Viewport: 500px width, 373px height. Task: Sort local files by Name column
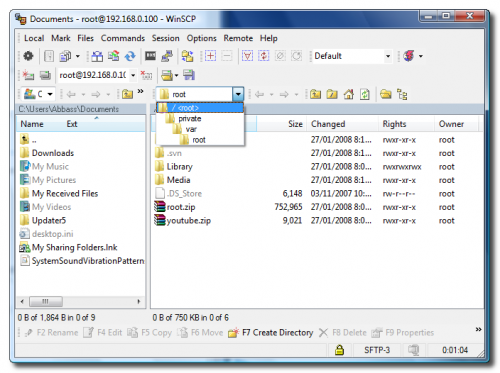click(32, 124)
